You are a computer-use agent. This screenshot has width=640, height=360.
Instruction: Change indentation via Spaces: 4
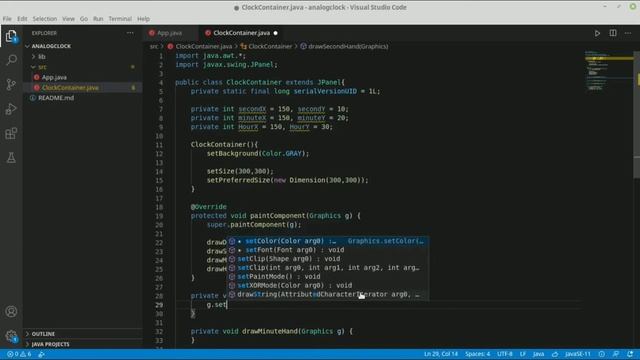point(478,354)
